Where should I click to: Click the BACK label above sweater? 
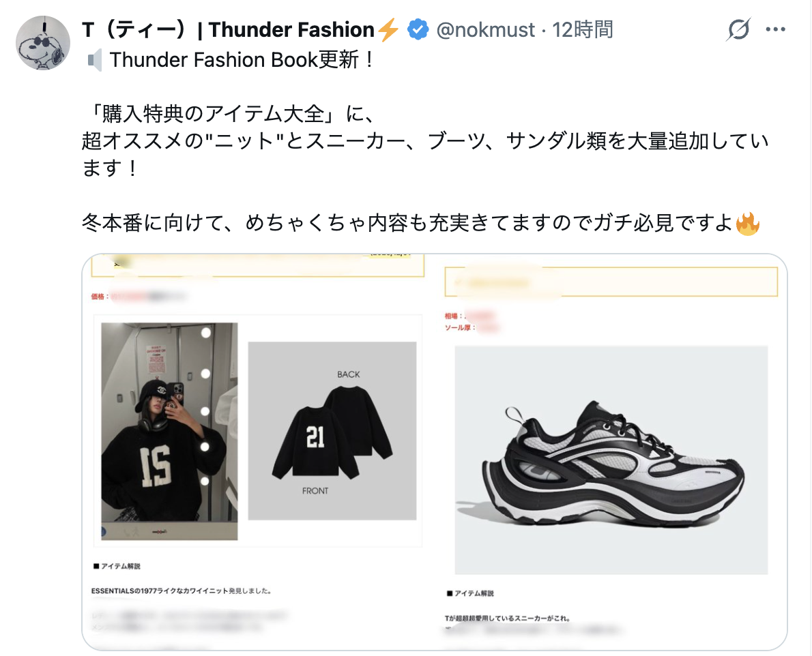[x=348, y=374]
